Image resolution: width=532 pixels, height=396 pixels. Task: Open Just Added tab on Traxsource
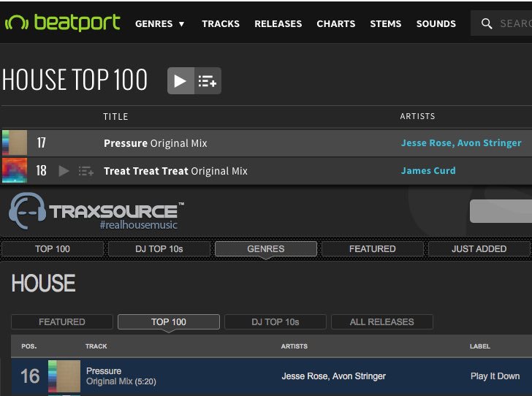[479, 248]
